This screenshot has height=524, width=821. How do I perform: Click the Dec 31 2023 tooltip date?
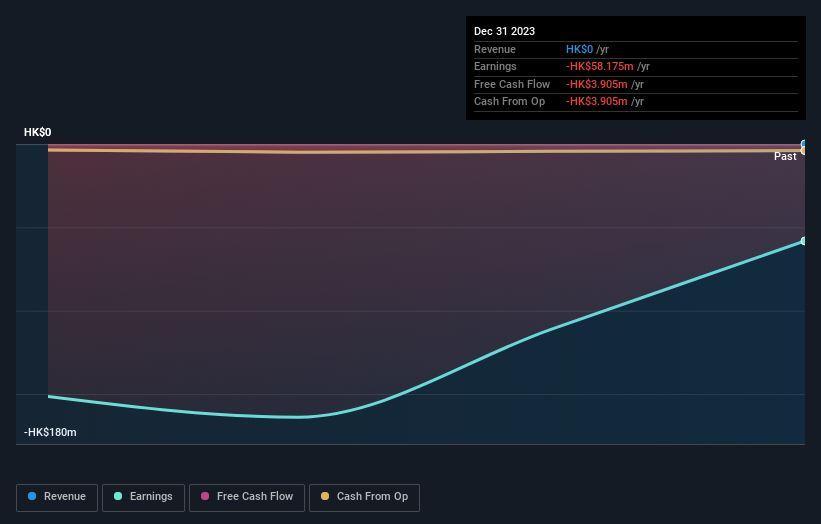pyautogui.click(x=504, y=31)
